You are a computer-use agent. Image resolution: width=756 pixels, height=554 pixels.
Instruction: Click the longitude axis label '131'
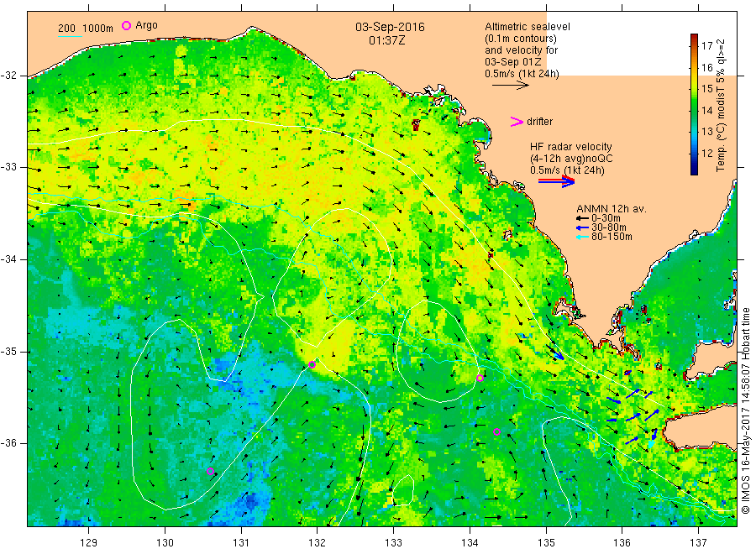point(241,543)
